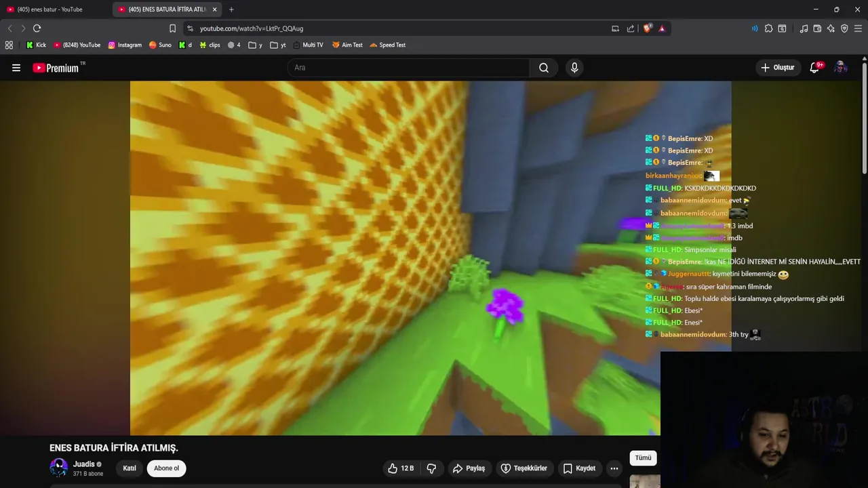Click Paylaş share button
This screenshot has width=868, height=488.
pyautogui.click(x=469, y=468)
